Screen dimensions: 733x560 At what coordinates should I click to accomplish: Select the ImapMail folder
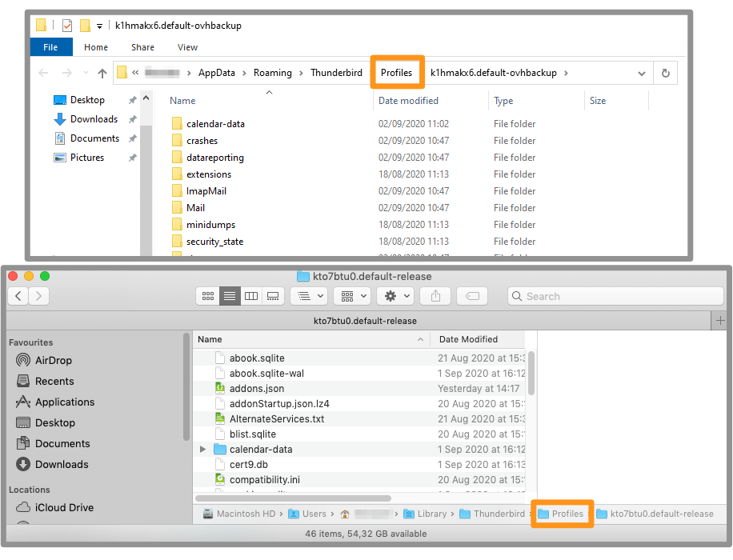tap(206, 191)
